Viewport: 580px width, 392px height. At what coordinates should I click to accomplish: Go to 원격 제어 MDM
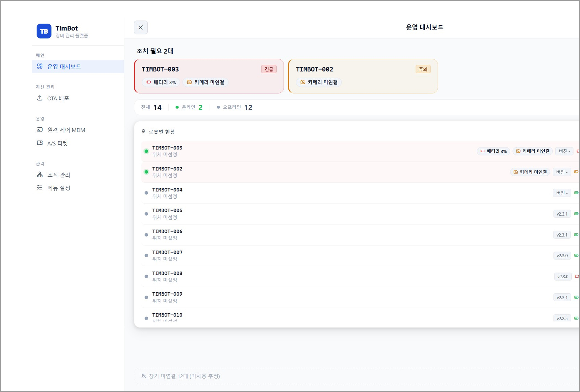click(x=78, y=130)
